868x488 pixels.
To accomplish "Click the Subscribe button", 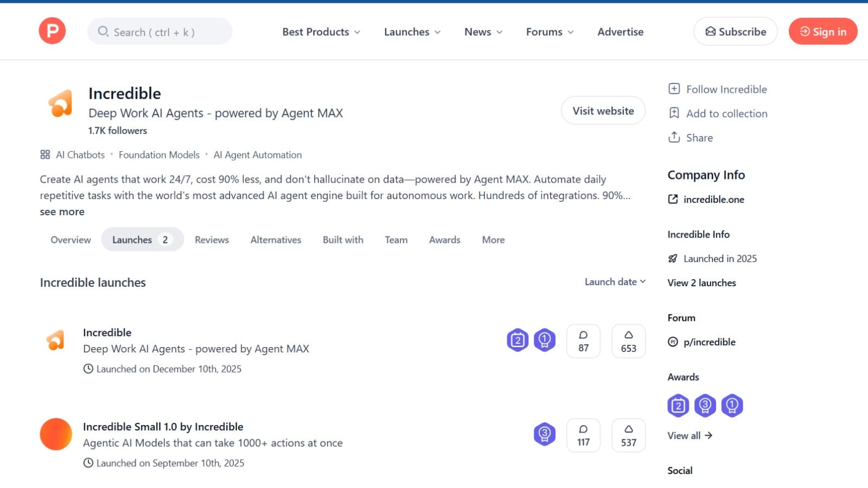I will (736, 31).
